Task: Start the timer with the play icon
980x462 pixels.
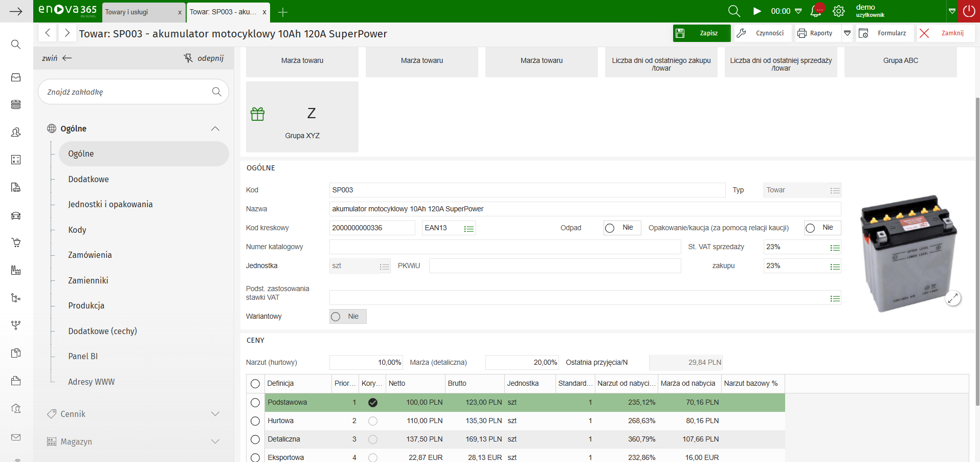Action: click(x=757, y=11)
